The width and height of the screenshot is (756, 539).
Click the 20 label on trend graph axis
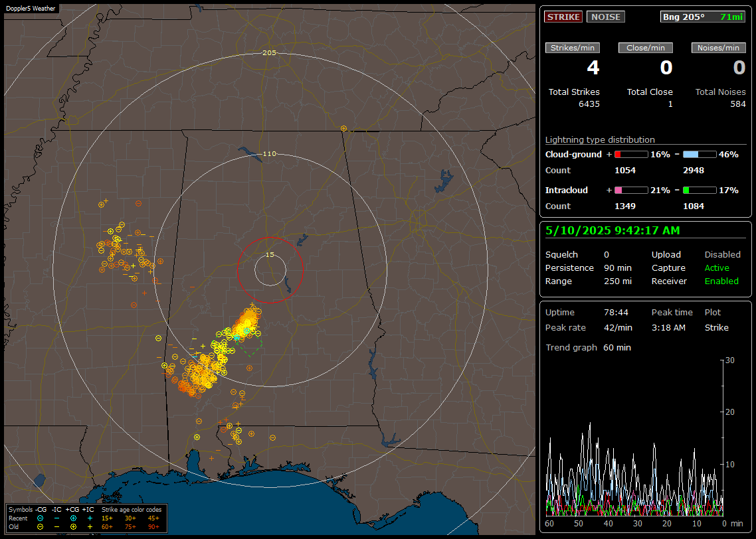(x=730, y=412)
